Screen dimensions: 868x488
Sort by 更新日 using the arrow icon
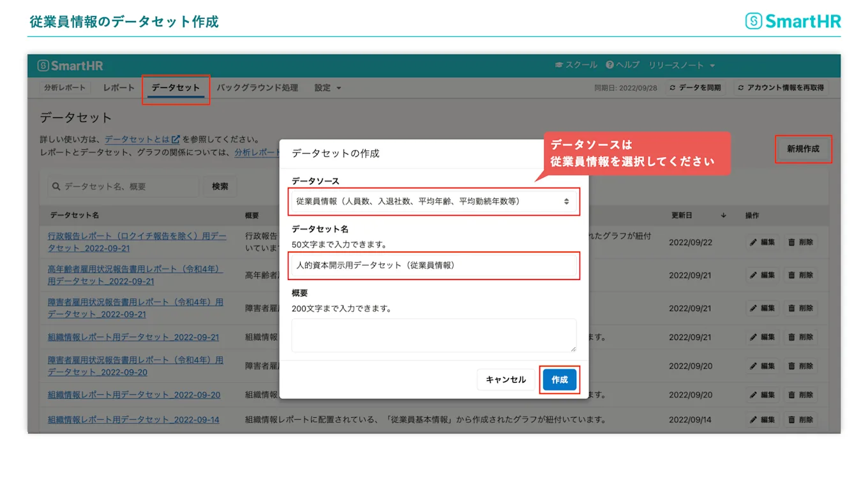(x=724, y=216)
